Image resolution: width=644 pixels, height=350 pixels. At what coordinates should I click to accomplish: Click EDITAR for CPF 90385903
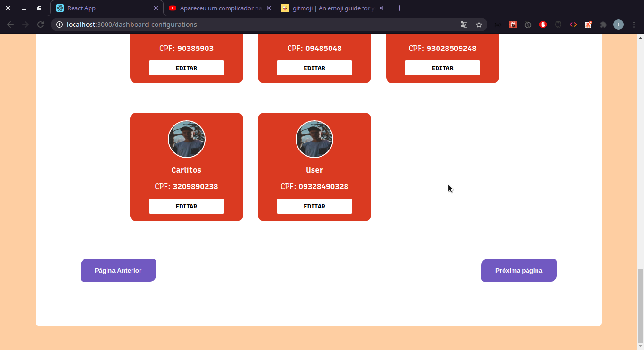coord(187,68)
